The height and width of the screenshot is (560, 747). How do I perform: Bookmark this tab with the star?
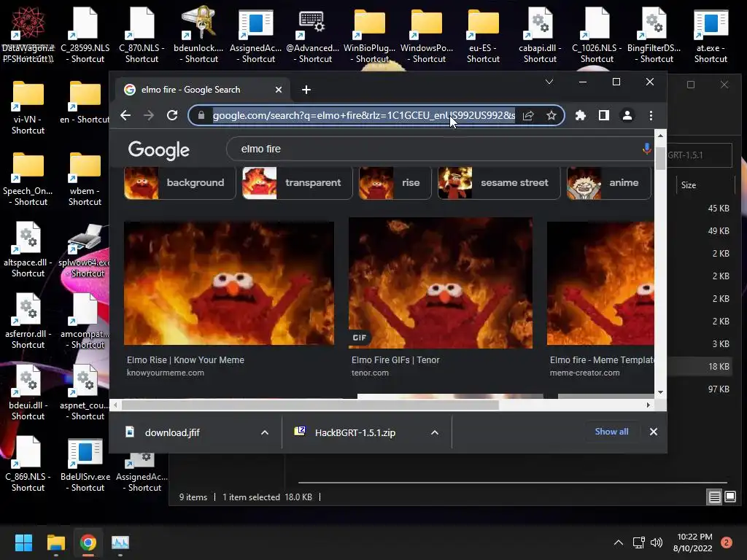point(551,116)
